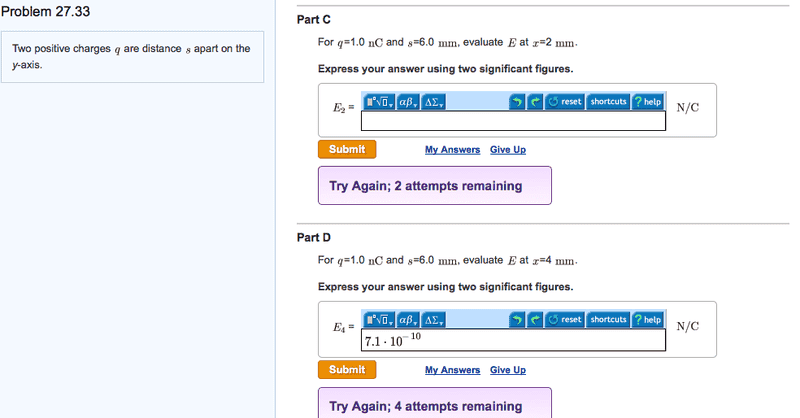This screenshot has height=418, width=800.
Task: Give Up on Part C
Action: pyautogui.click(x=508, y=150)
